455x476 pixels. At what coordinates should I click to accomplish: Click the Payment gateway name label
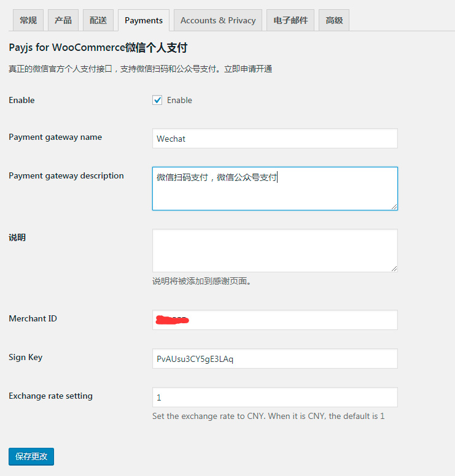55,137
